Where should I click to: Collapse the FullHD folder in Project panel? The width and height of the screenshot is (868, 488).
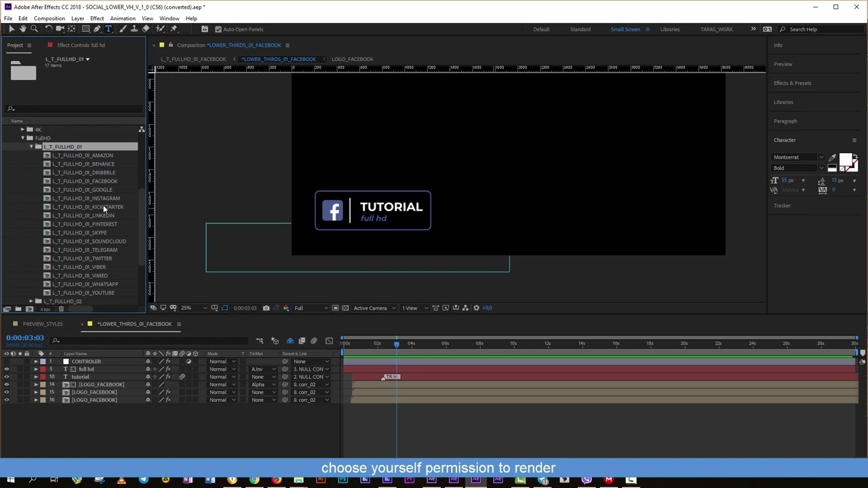coord(22,138)
